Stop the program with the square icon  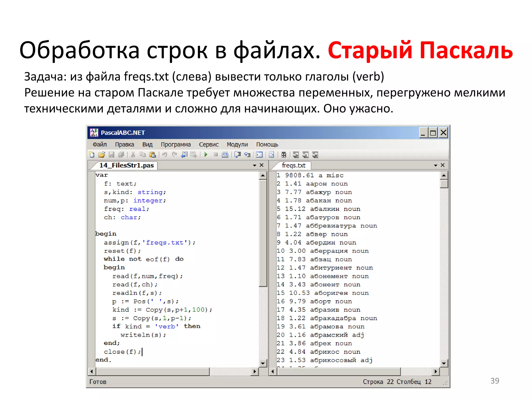216,155
